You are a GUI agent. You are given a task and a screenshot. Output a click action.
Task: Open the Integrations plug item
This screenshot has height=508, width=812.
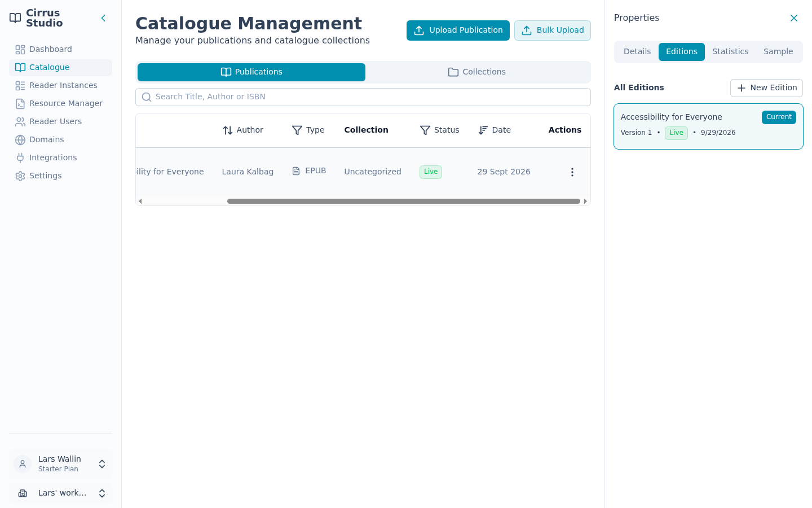(x=60, y=157)
